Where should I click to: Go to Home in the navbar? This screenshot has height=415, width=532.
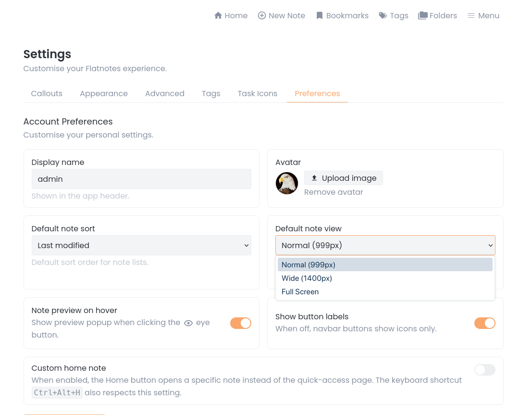point(231,15)
